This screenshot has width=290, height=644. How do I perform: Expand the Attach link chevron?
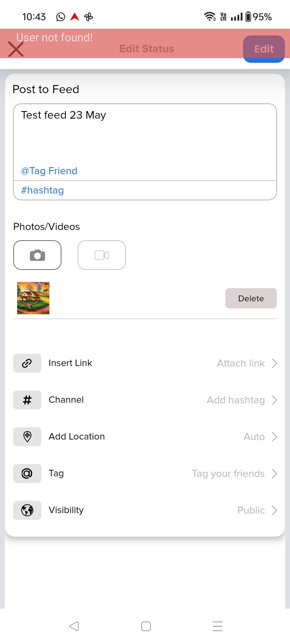click(x=274, y=363)
